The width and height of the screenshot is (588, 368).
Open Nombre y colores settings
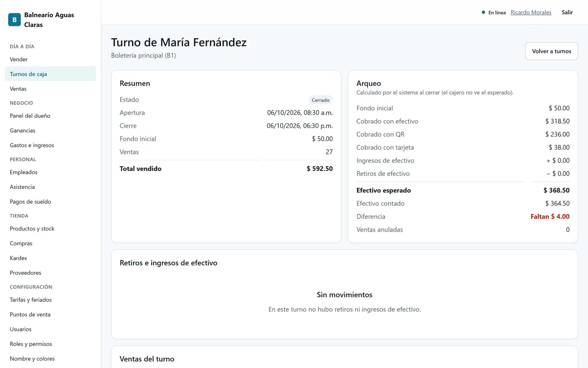coord(50,358)
